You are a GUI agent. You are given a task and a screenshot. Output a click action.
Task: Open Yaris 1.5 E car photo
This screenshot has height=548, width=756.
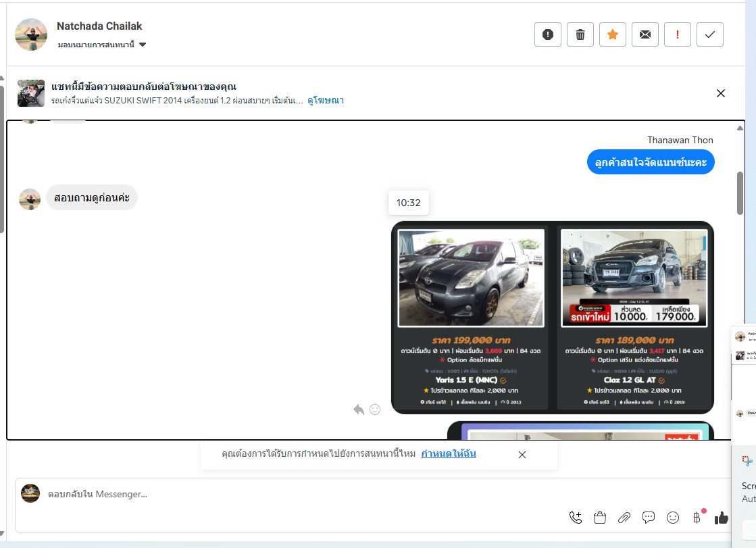[471, 278]
